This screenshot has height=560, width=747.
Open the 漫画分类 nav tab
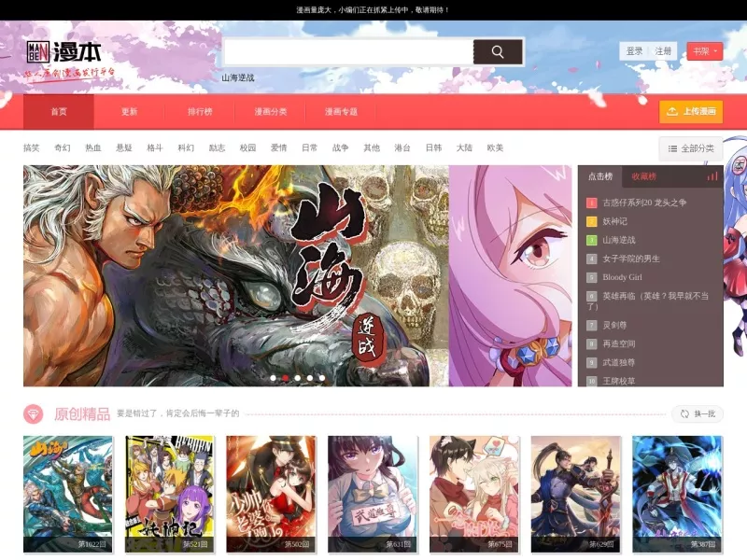click(x=270, y=111)
